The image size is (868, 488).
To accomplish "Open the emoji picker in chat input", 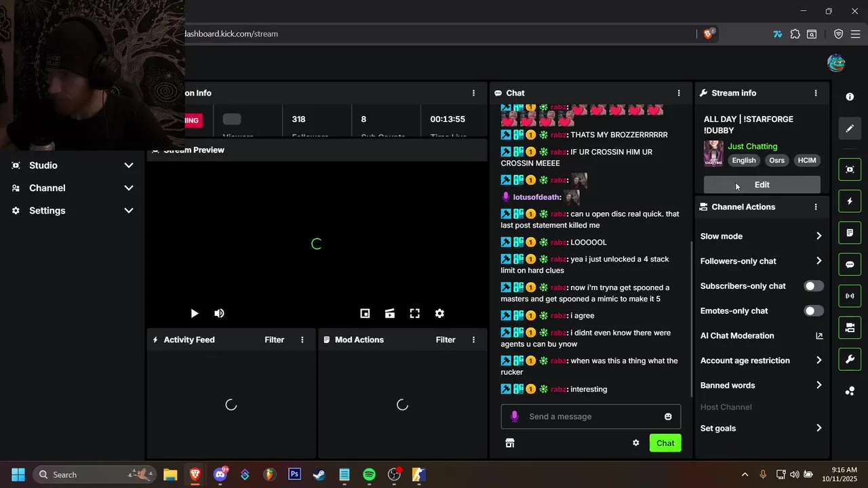I will pyautogui.click(x=668, y=417).
